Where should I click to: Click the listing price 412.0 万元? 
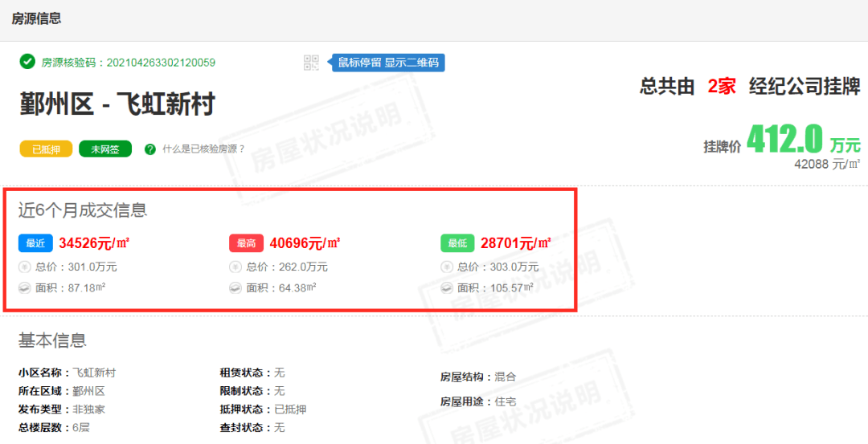[x=804, y=140]
